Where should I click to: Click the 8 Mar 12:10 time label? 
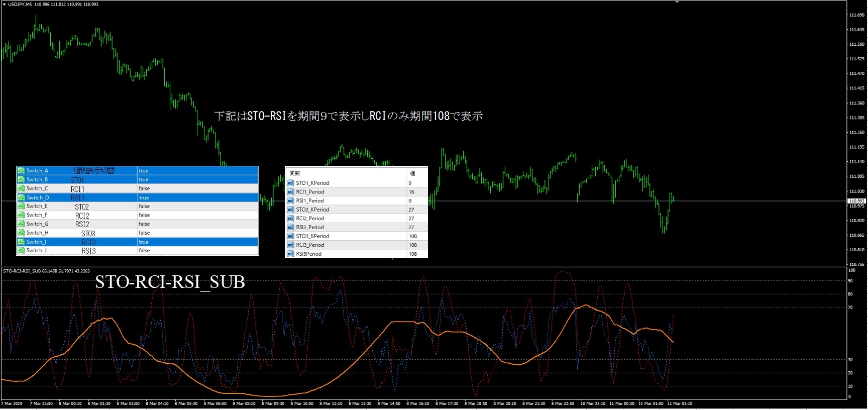coord(331,403)
